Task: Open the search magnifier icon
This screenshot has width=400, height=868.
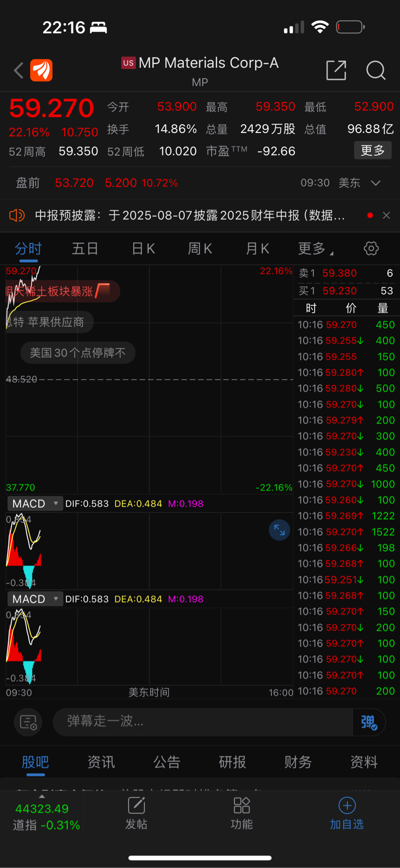Action: pos(376,70)
